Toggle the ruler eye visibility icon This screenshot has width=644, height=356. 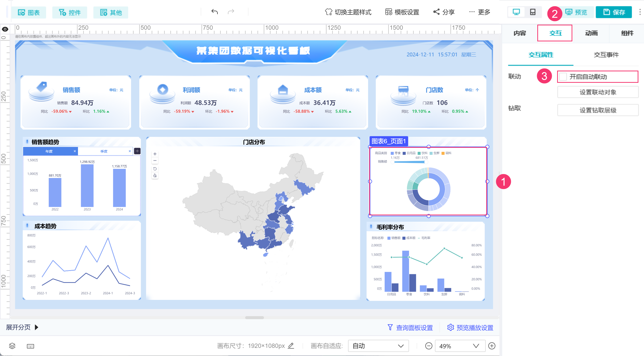pos(5,29)
